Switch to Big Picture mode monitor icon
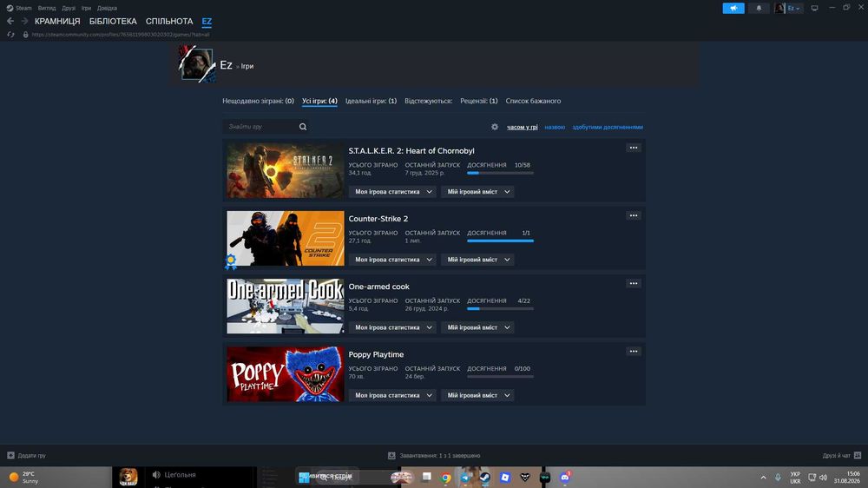This screenshot has width=868, height=488. coord(814,8)
